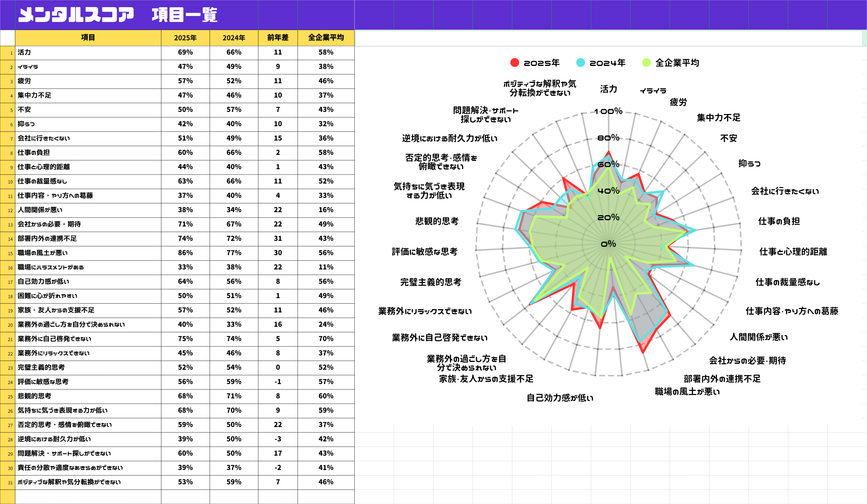Select 完璧主義的思考 cell in table
The image size is (867, 504).
point(88,368)
